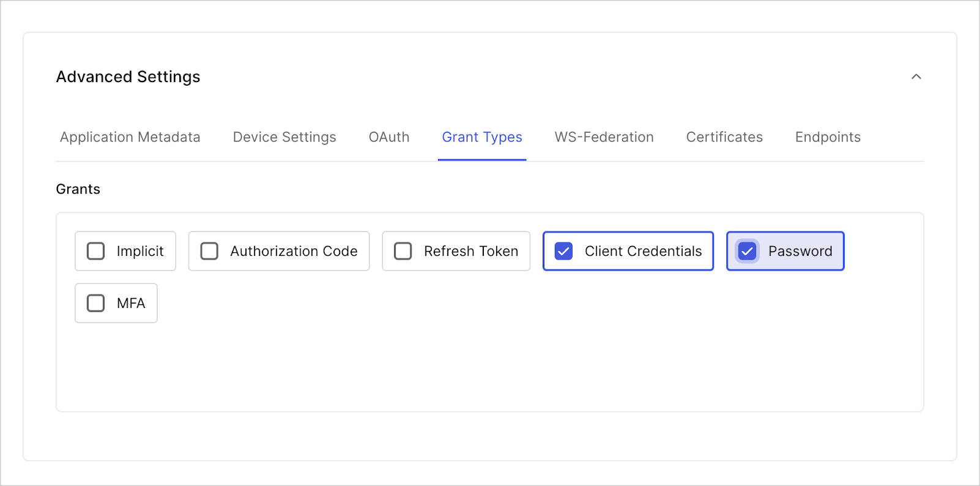The width and height of the screenshot is (980, 486).
Task: Open the Application Metadata tab
Action: pyautogui.click(x=130, y=137)
